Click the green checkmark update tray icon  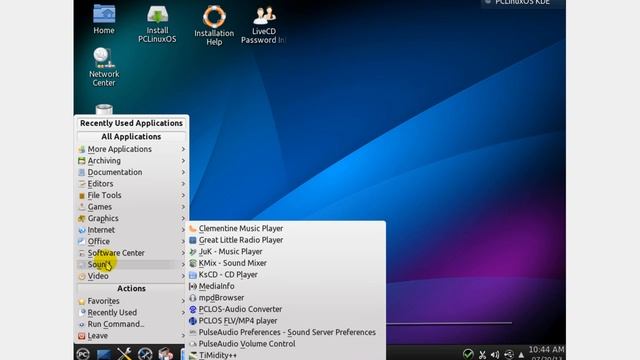pos(468,354)
